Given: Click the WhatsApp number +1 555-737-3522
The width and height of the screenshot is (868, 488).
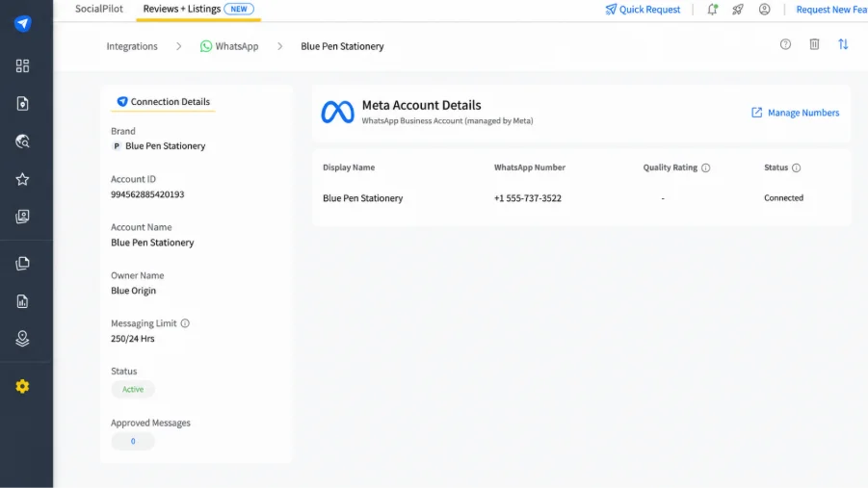Looking at the screenshot, I should point(528,198).
